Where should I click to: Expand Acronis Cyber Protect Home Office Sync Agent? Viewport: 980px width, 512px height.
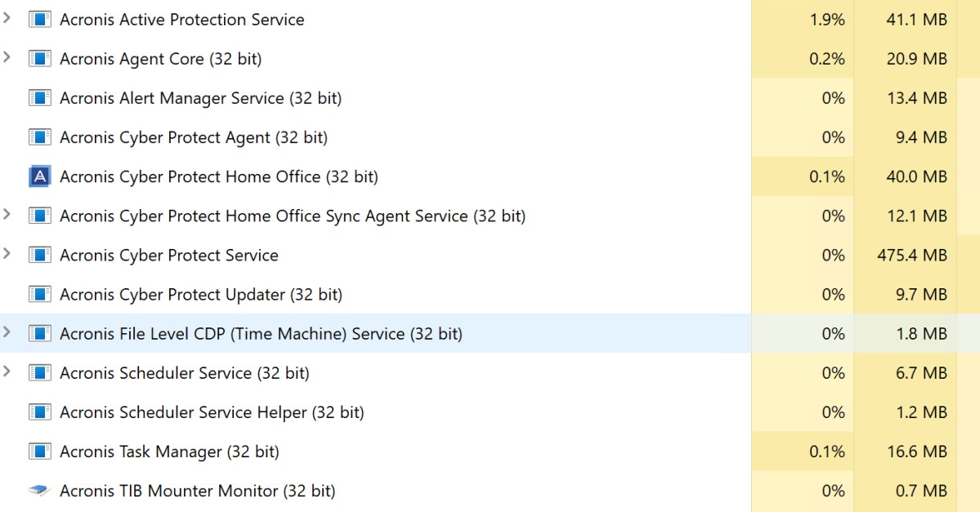pos(7,215)
